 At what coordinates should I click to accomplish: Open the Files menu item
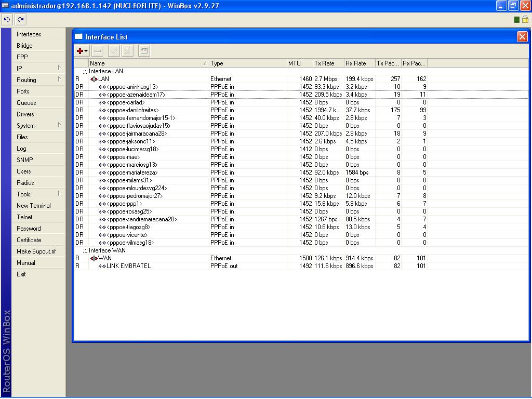38,137
